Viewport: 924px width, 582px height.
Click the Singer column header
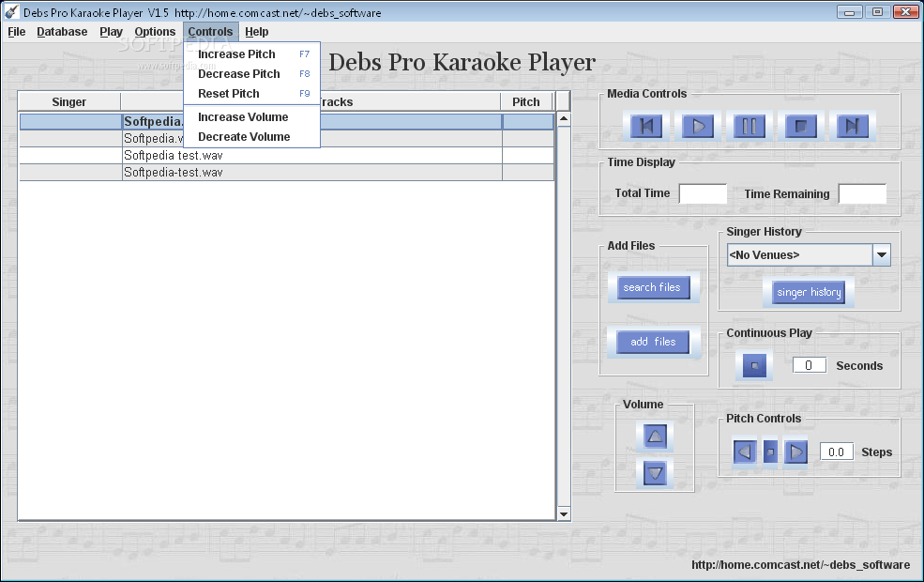(x=68, y=102)
